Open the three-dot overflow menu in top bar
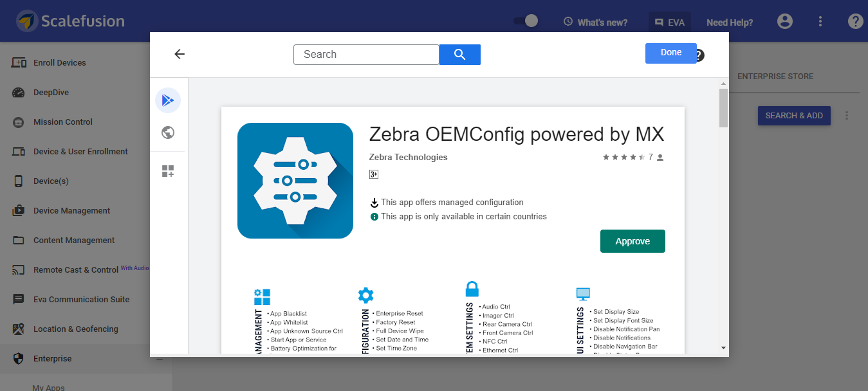 [x=820, y=21]
